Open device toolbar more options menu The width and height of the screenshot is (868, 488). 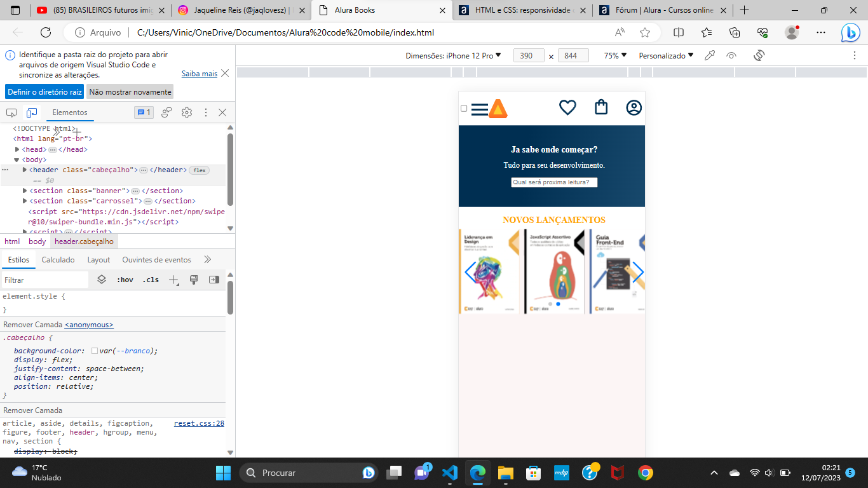coord(855,56)
